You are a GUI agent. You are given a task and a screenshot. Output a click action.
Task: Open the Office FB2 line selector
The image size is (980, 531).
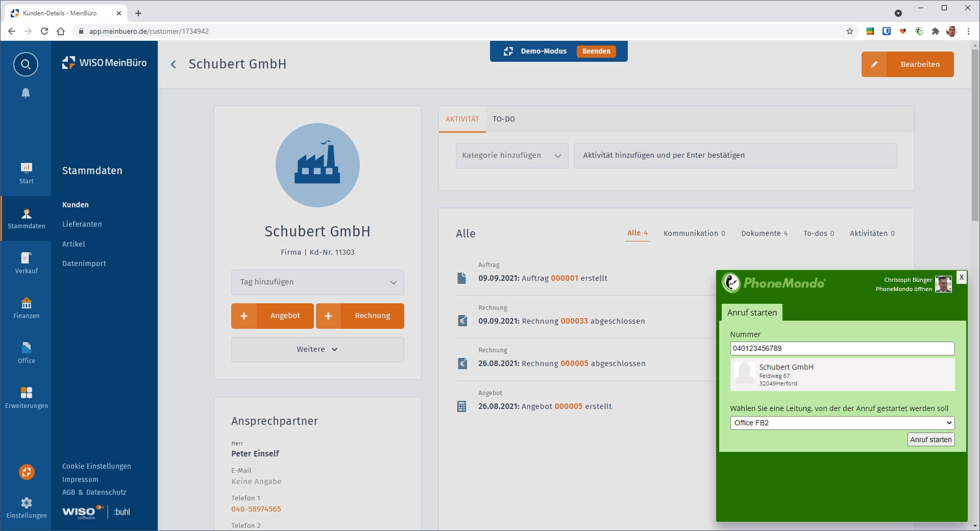tap(842, 423)
